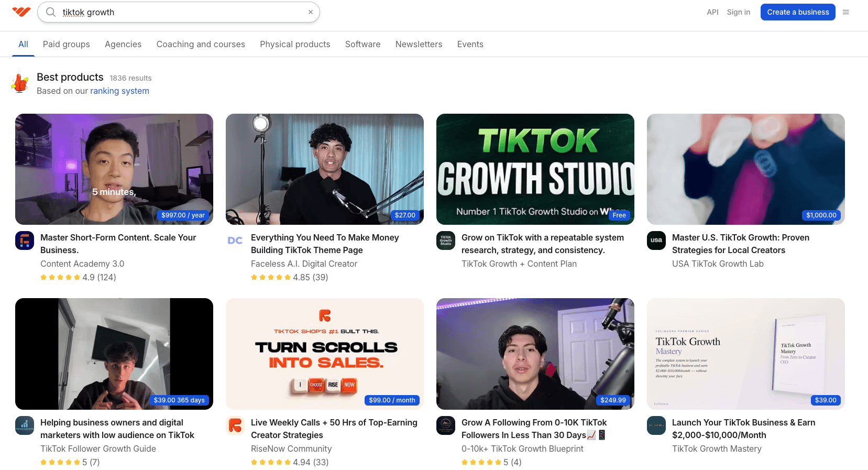Click the Content Academy 3.0 seller avatar
The width and height of the screenshot is (868, 470).
(25, 241)
